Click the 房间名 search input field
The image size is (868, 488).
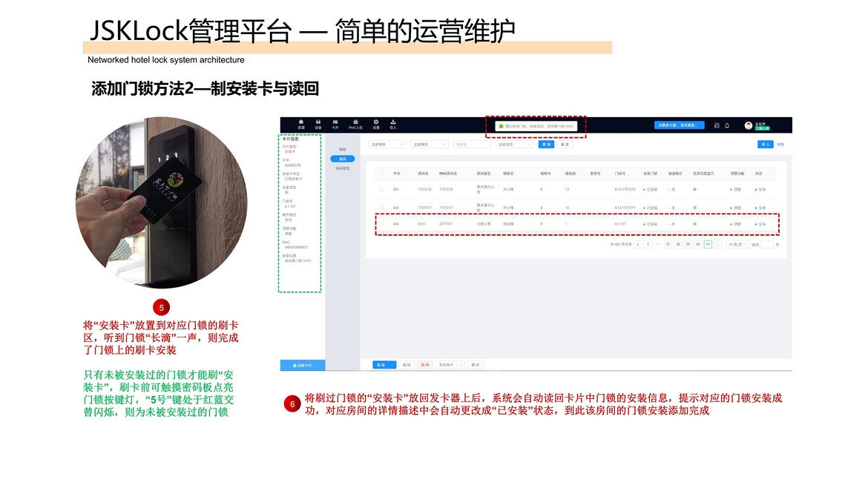(472, 145)
